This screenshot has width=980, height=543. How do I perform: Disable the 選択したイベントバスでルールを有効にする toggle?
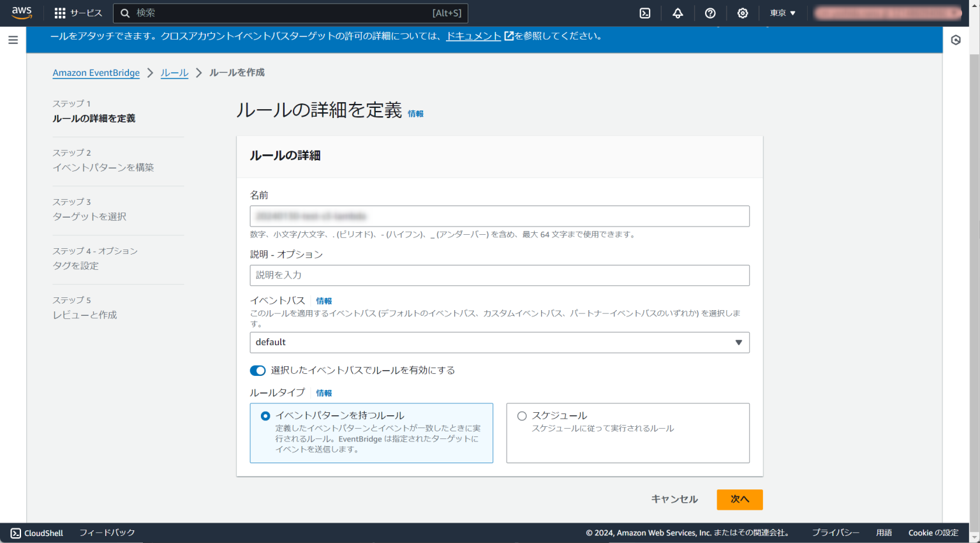[x=258, y=371]
